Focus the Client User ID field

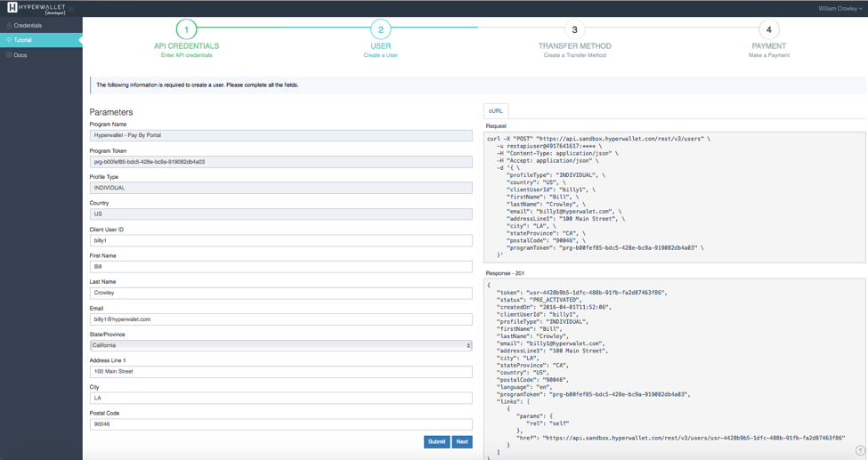coord(281,240)
